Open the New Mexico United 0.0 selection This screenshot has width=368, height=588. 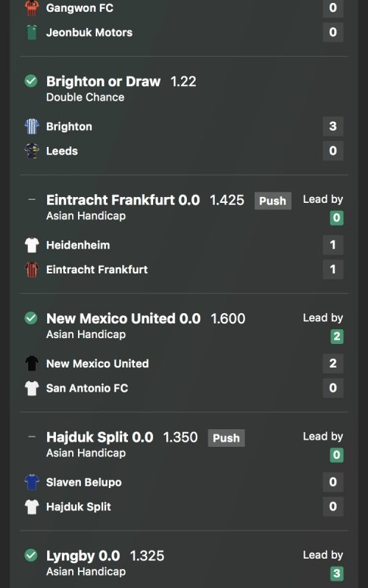coord(123,318)
